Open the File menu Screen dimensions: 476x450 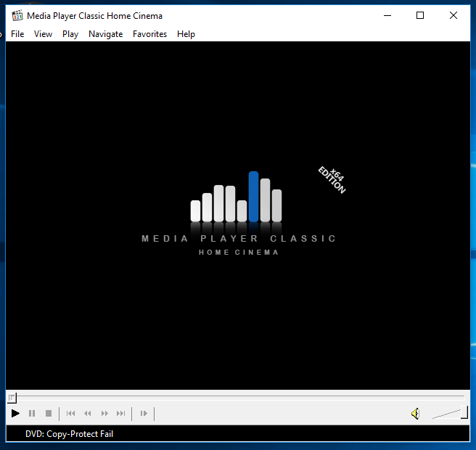[x=17, y=34]
